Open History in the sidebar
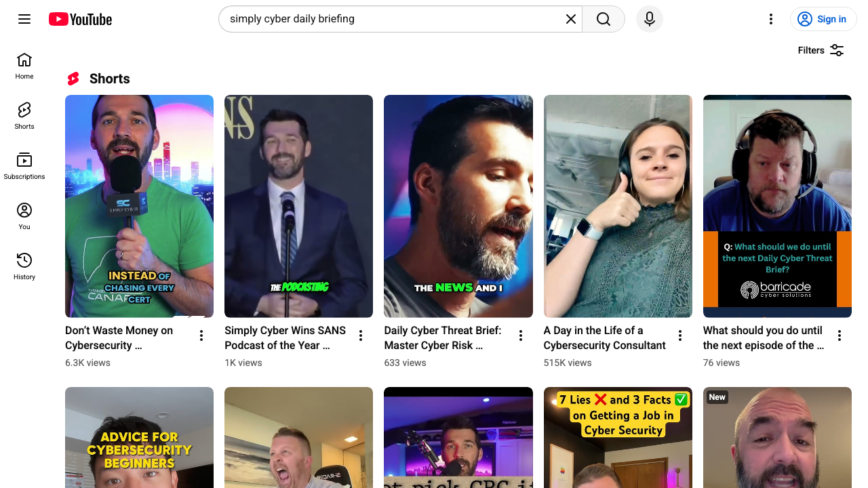 click(x=24, y=266)
